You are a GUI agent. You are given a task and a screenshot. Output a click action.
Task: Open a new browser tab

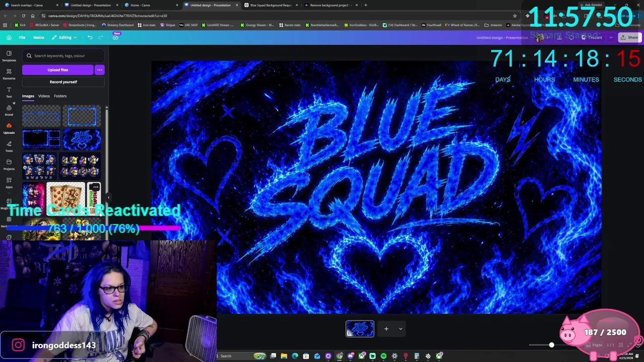365,5
